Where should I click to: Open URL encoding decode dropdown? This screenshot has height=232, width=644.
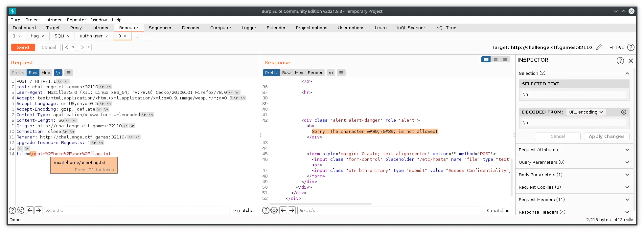pyautogui.click(x=586, y=112)
